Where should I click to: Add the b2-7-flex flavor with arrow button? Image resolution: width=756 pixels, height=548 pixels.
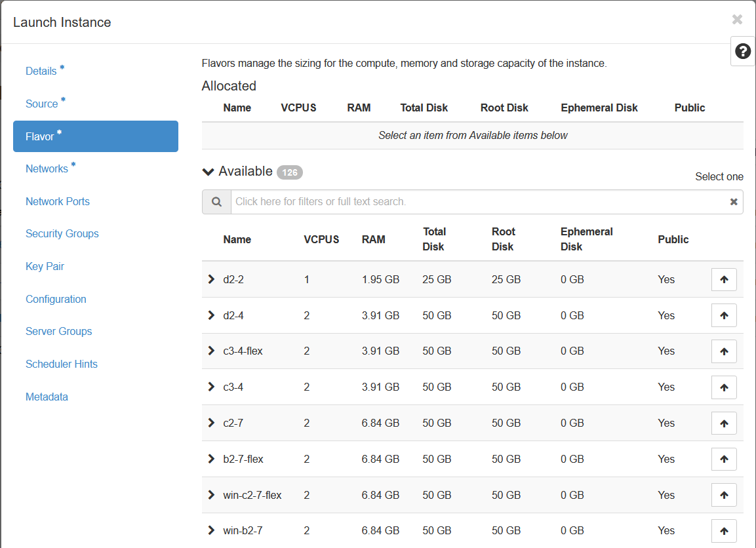tap(724, 459)
